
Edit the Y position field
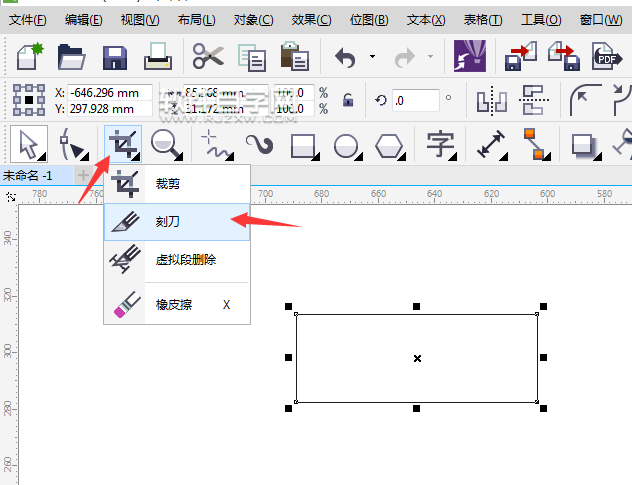click(x=109, y=109)
